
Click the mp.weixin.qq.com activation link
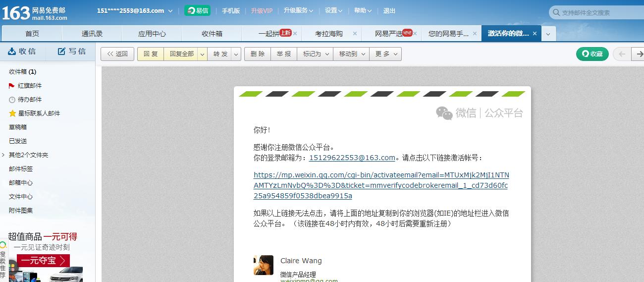(381, 185)
